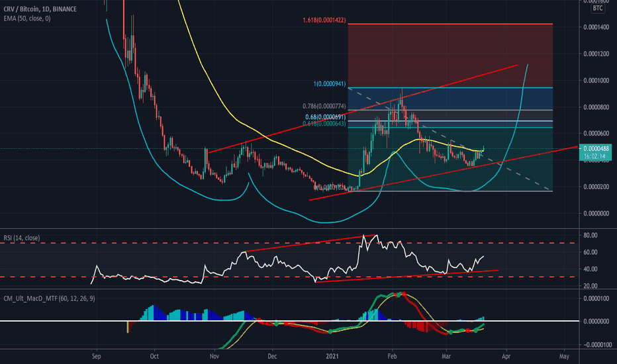Screen dimensions: 617x364
Task: Click 0.0000100 on the MACD axis
Action: pyautogui.click(x=596, y=298)
